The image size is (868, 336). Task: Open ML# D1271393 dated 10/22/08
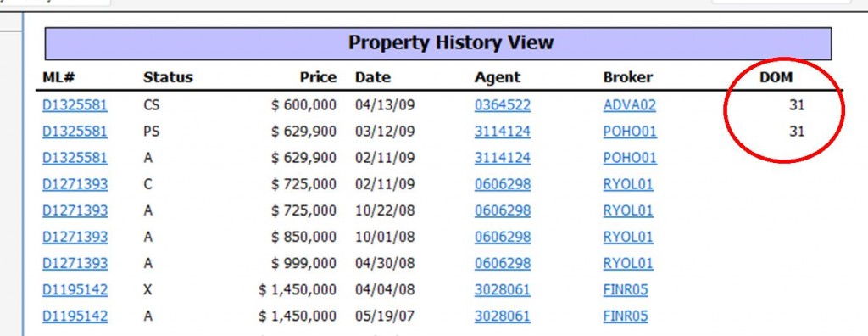[x=75, y=210]
